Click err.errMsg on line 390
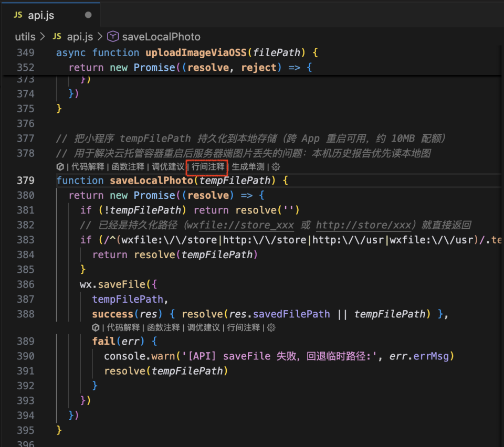The width and height of the screenshot is (504, 447). [x=419, y=356]
